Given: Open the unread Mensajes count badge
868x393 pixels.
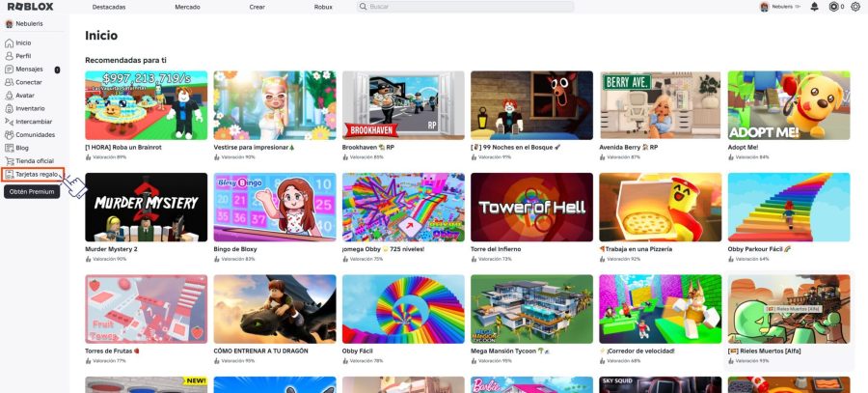Looking at the screenshot, I should [57, 70].
